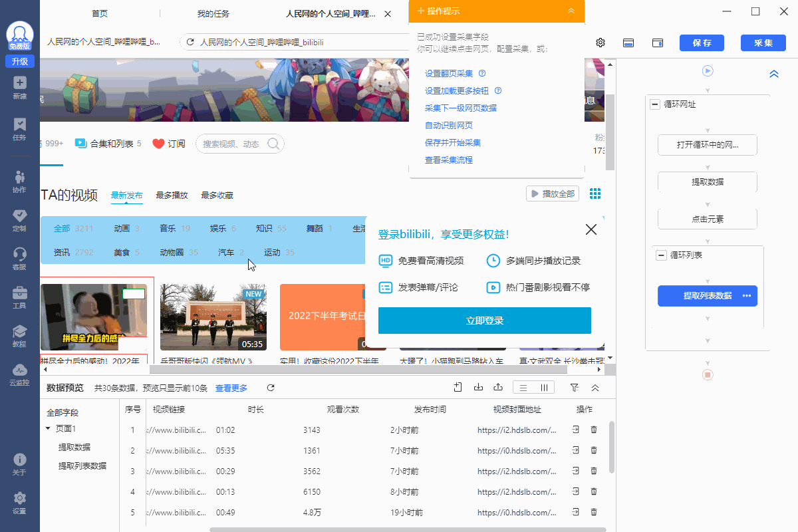The height and width of the screenshot is (532, 798).
Task: Click the filter funnel icon in data preview
Action: pos(575,388)
